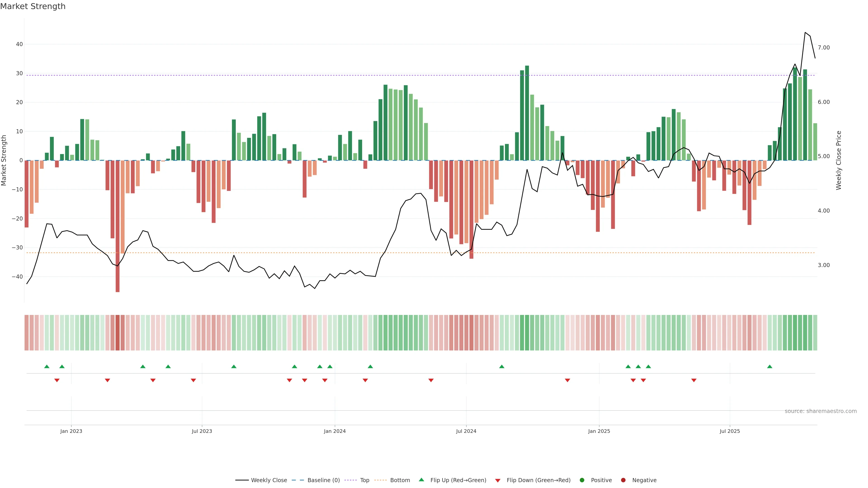Click the Market Strength chart title
Viewport: 868px width, 488px height.
(33, 6)
